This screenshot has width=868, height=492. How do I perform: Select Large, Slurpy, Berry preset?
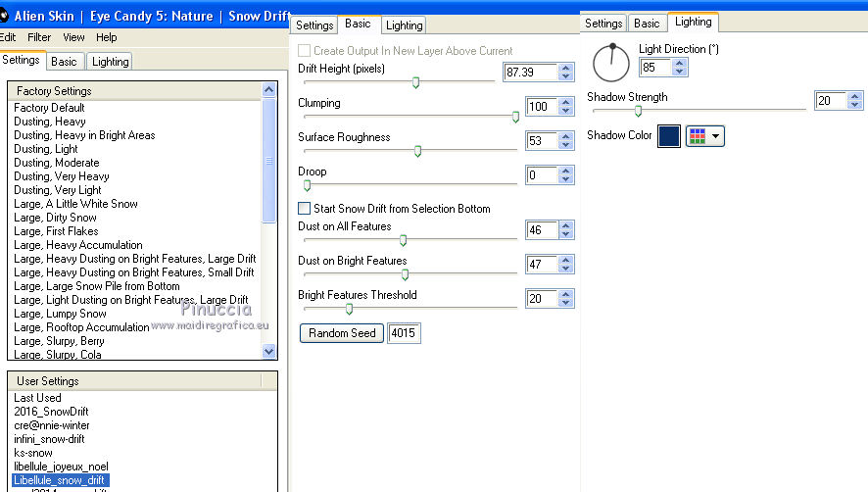click(x=59, y=341)
